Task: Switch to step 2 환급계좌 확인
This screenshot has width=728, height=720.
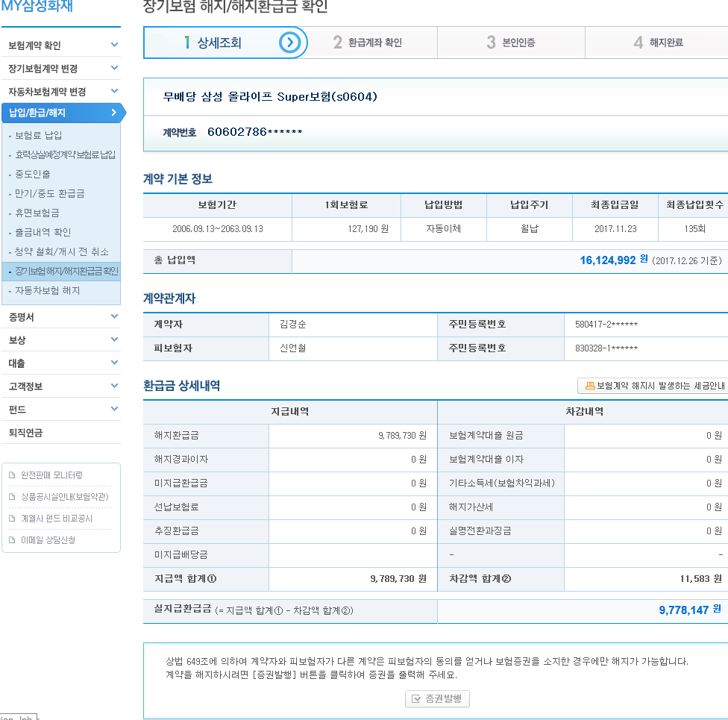Action: (367, 43)
